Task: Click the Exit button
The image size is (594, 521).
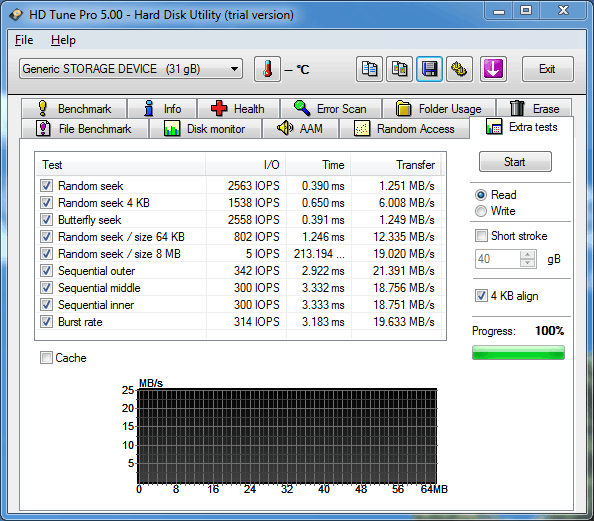Action: [x=547, y=69]
